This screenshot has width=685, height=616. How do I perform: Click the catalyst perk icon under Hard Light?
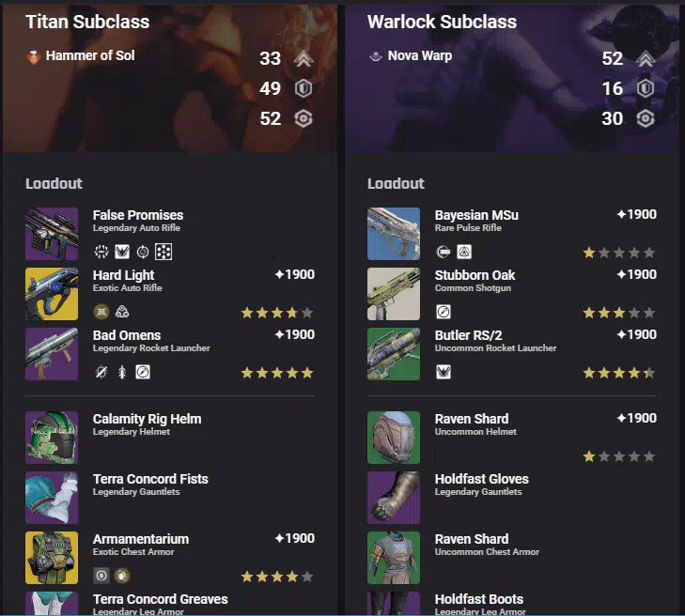(x=101, y=312)
